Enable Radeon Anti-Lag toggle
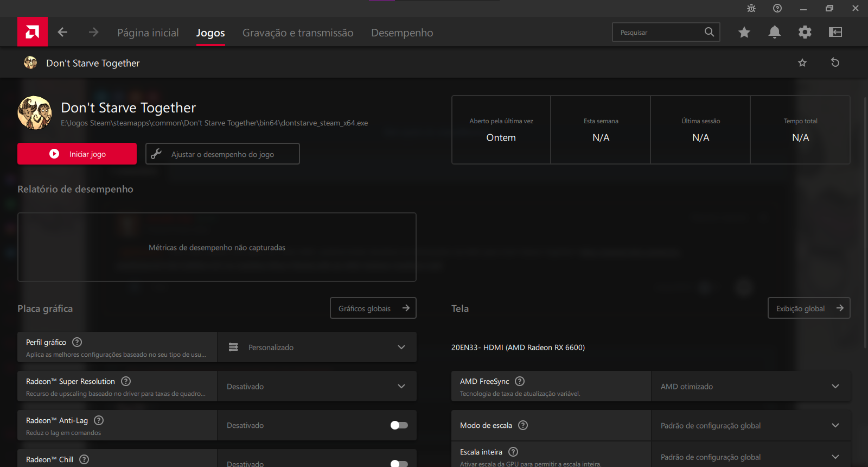 (x=399, y=425)
